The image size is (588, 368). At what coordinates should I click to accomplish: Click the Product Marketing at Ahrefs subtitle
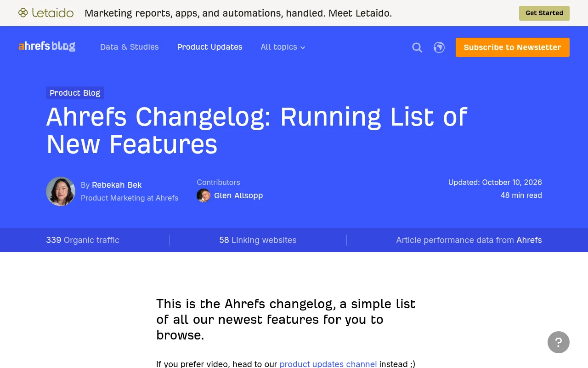(130, 198)
